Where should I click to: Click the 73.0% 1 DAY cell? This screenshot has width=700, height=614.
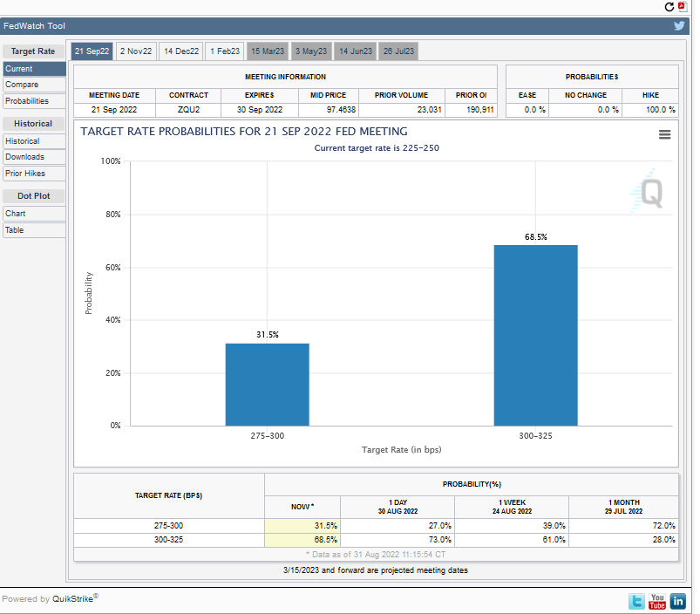pos(398,540)
